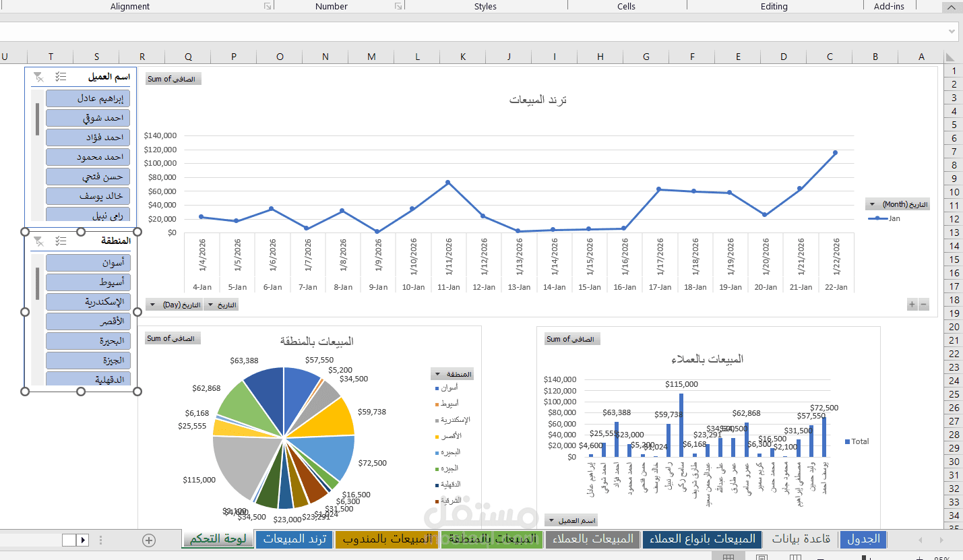The height and width of the screenshot is (560, 963).
Task: Open the اسم العميل field dropdown on the bar chart
Action: [x=571, y=520]
